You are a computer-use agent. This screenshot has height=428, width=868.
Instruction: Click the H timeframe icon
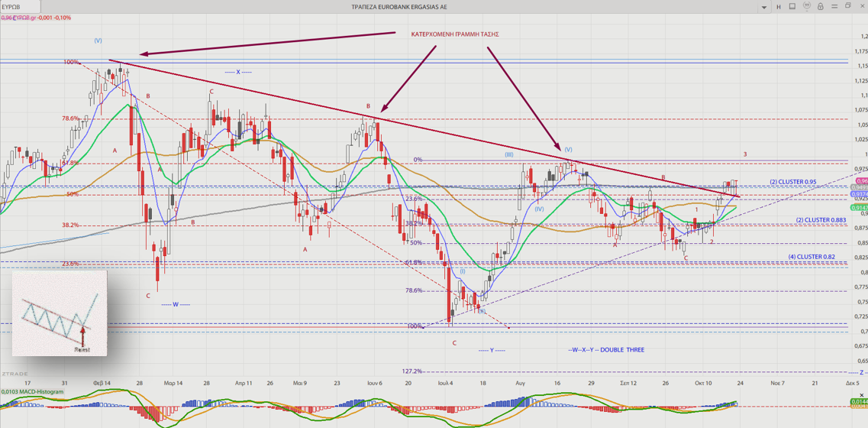(x=779, y=7)
